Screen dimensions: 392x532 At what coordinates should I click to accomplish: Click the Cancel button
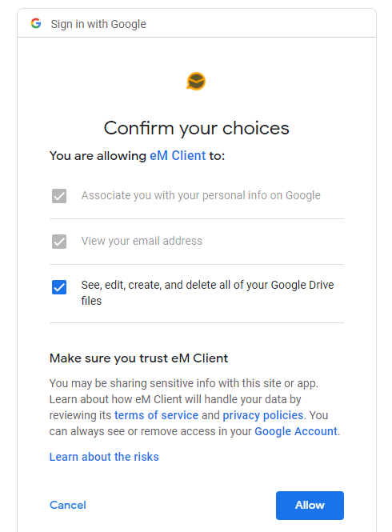click(x=68, y=505)
